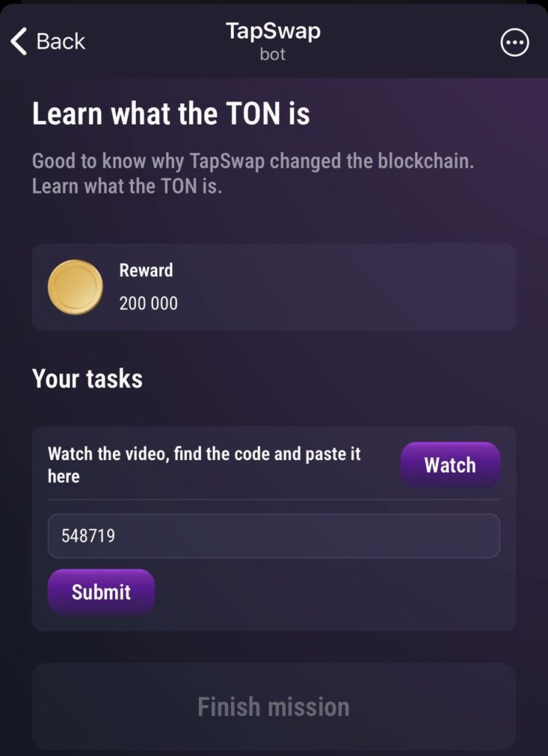Click the empty task card area beside Submit

coord(333,591)
